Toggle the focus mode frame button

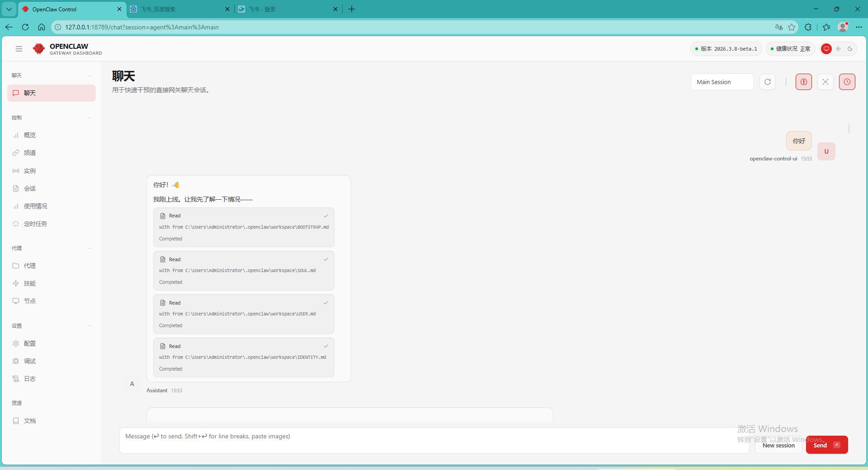tap(826, 82)
